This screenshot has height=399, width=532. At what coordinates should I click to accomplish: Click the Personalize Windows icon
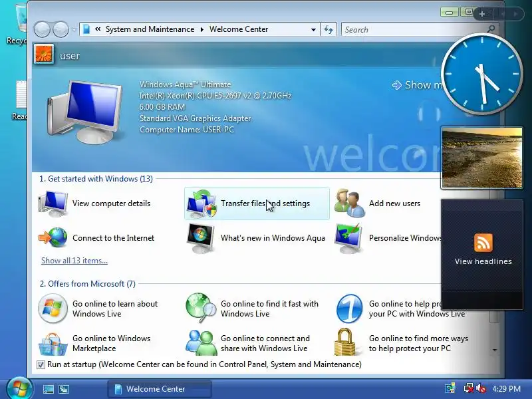348,238
